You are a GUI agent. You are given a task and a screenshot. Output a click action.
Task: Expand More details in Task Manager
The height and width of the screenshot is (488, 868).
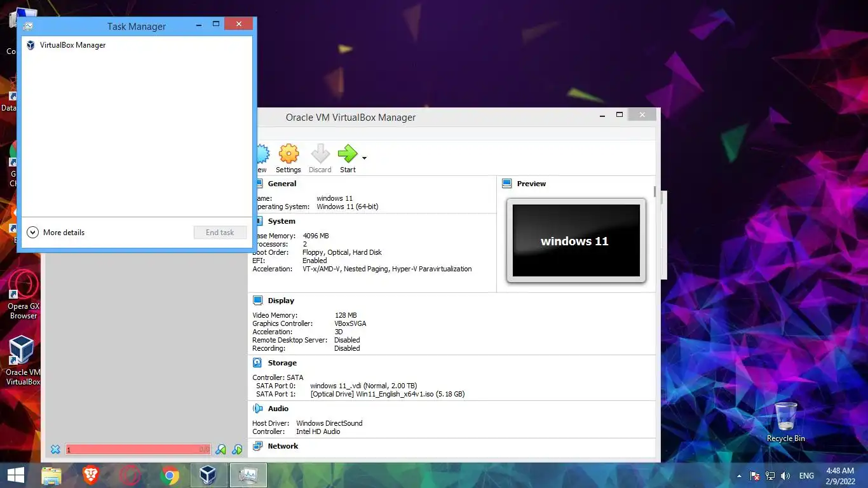(x=56, y=233)
